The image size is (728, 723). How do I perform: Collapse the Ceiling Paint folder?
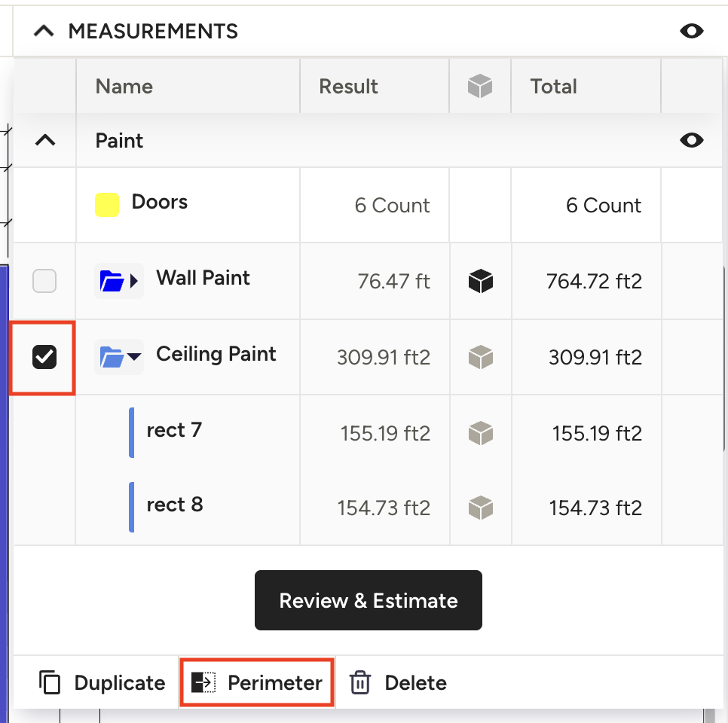(119, 357)
